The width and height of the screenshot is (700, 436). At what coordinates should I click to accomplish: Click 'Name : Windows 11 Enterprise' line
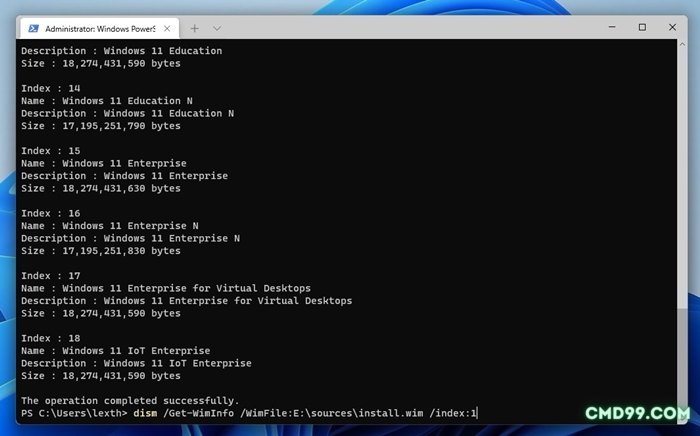coord(104,163)
